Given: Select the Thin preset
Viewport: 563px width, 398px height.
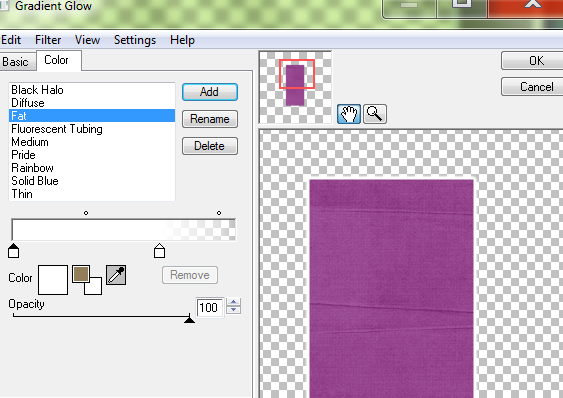Looking at the screenshot, I should [x=92, y=194].
